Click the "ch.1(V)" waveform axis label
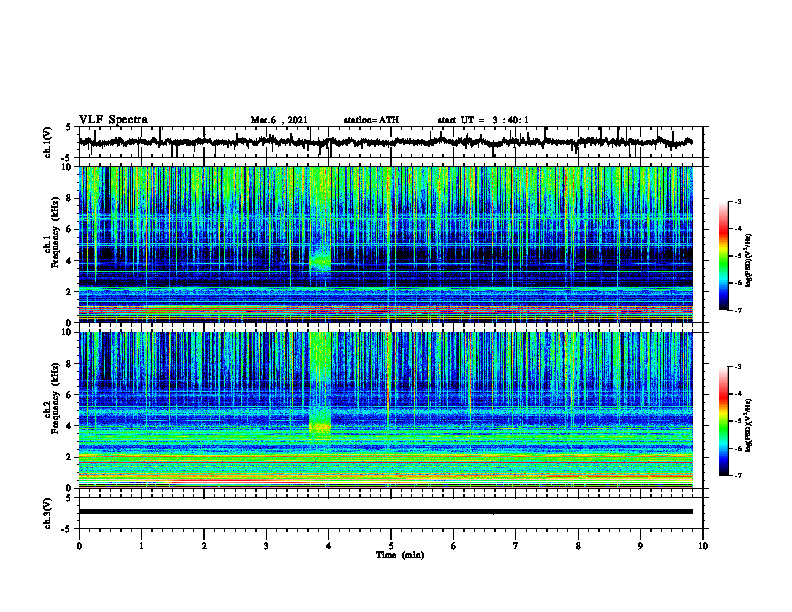792x612 pixels. [x=48, y=142]
